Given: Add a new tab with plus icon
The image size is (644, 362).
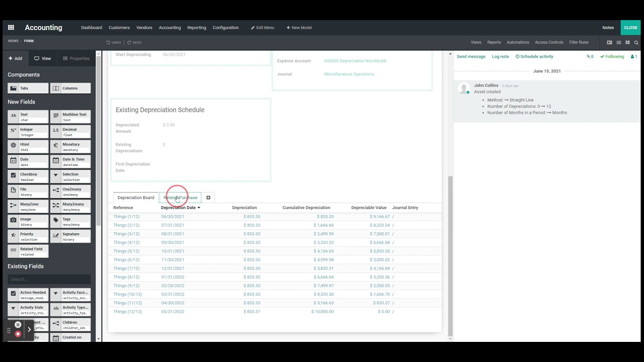Looking at the screenshot, I should click(208, 198).
